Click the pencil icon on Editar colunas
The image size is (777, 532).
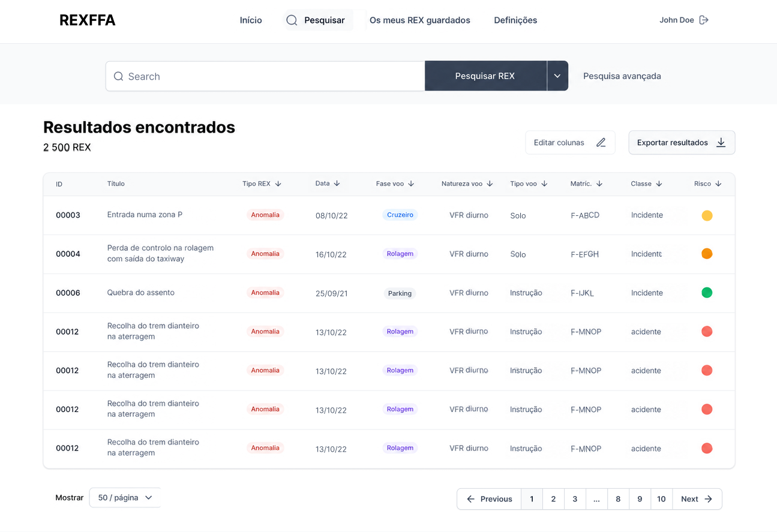click(x=601, y=143)
